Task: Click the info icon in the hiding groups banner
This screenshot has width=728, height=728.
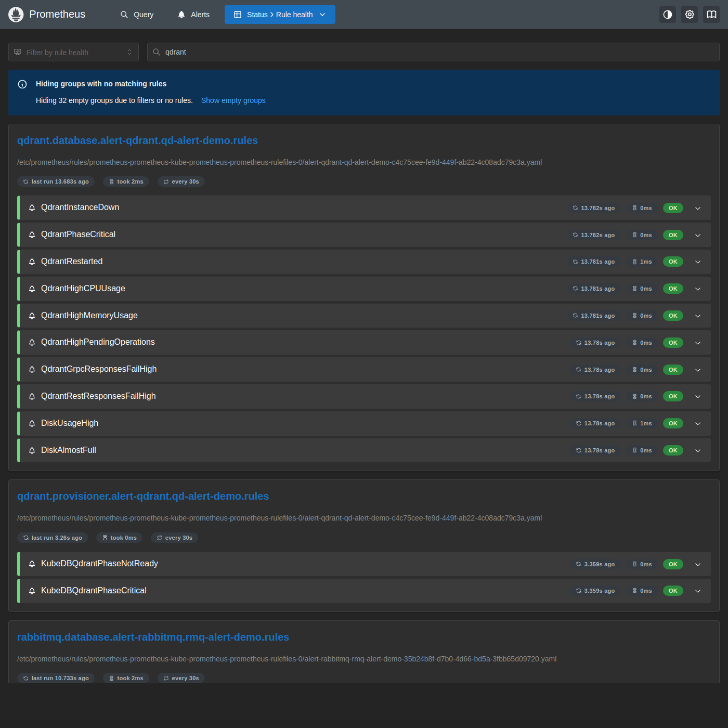Action: 22,84
